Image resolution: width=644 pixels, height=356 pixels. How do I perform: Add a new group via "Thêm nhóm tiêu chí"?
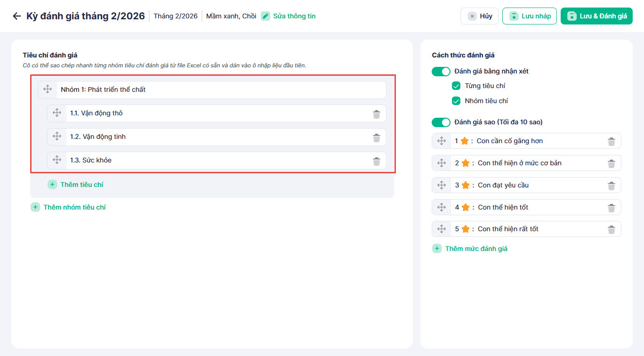68,207
